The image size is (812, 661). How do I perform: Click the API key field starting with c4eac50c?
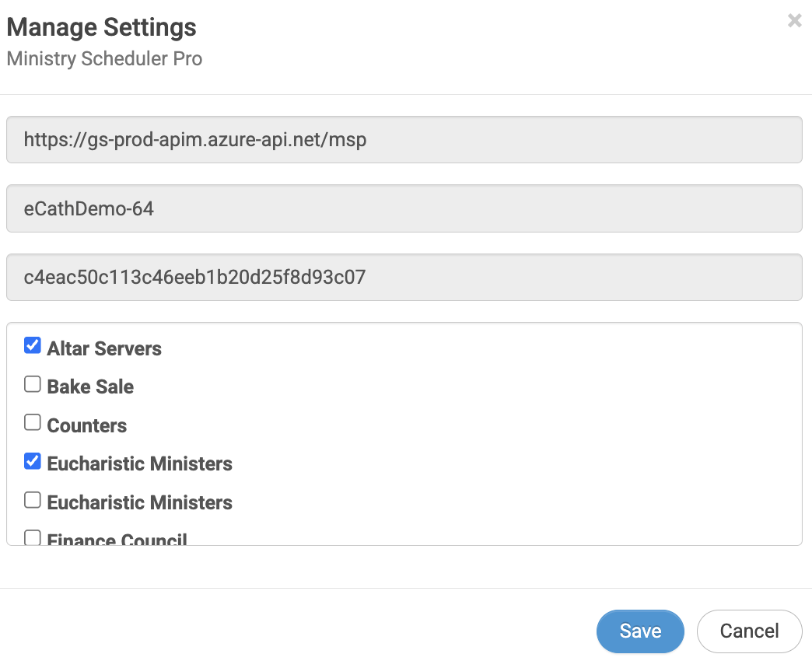(x=404, y=278)
